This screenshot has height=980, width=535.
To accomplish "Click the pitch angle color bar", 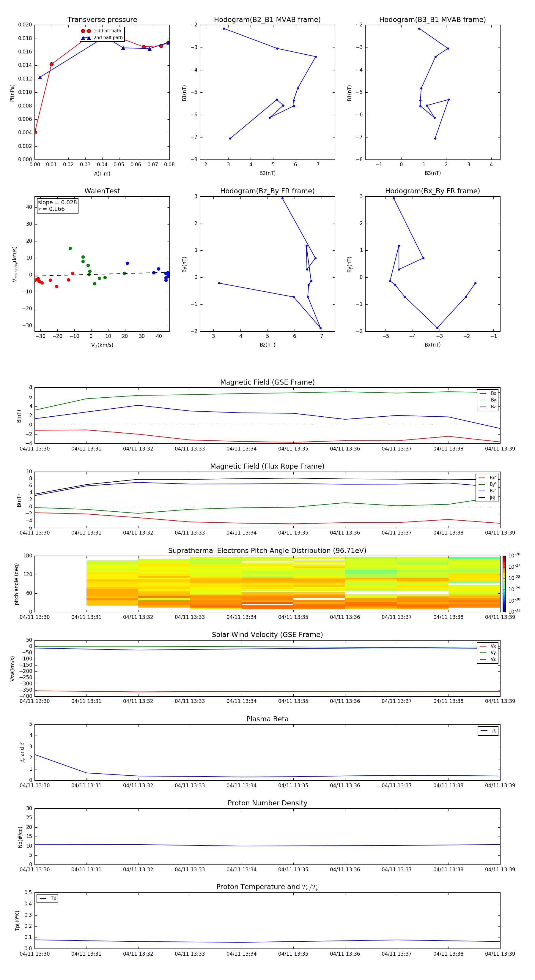I will pyautogui.click(x=504, y=584).
